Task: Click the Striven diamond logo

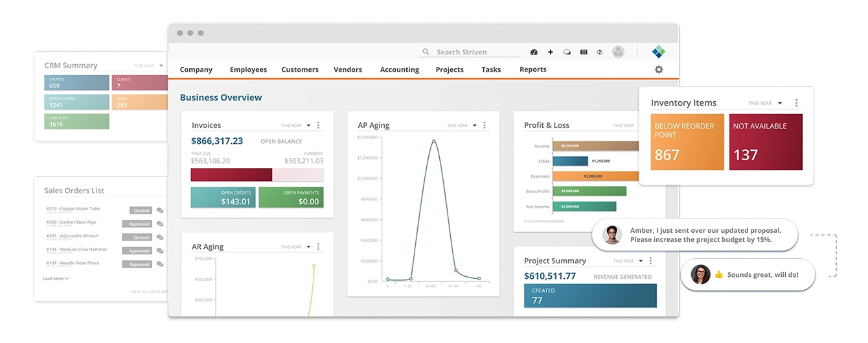Action: (659, 52)
